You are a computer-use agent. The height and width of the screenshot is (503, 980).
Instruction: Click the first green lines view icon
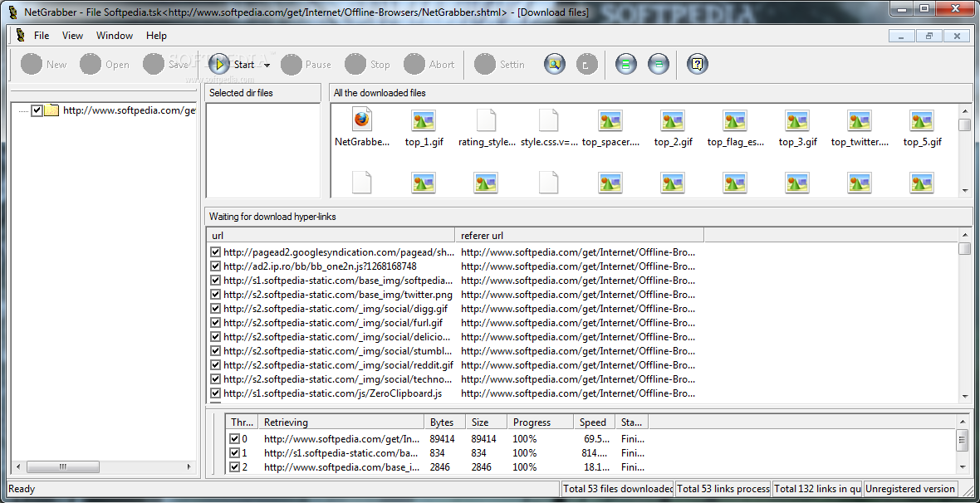click(x=626, y=64)
